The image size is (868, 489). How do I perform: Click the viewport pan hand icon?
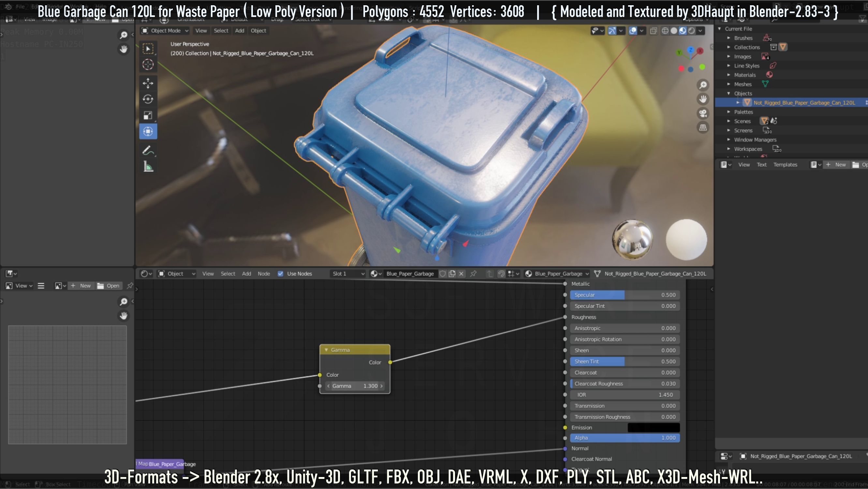pos(703,99)
